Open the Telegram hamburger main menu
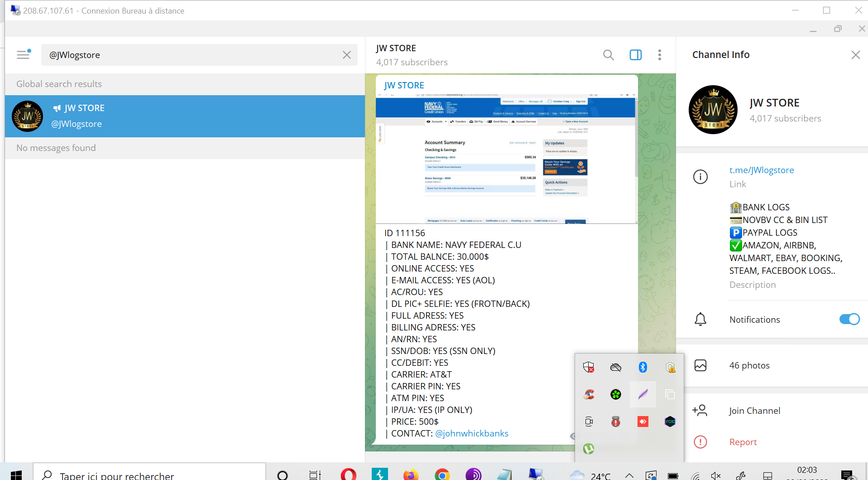 click(x=23, y=55)
